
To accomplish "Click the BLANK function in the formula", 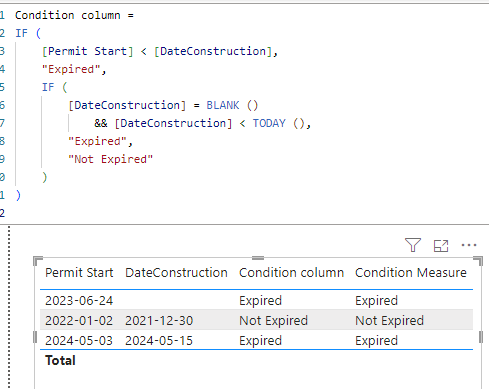I will pyautogui.click(x=223, y=105).
